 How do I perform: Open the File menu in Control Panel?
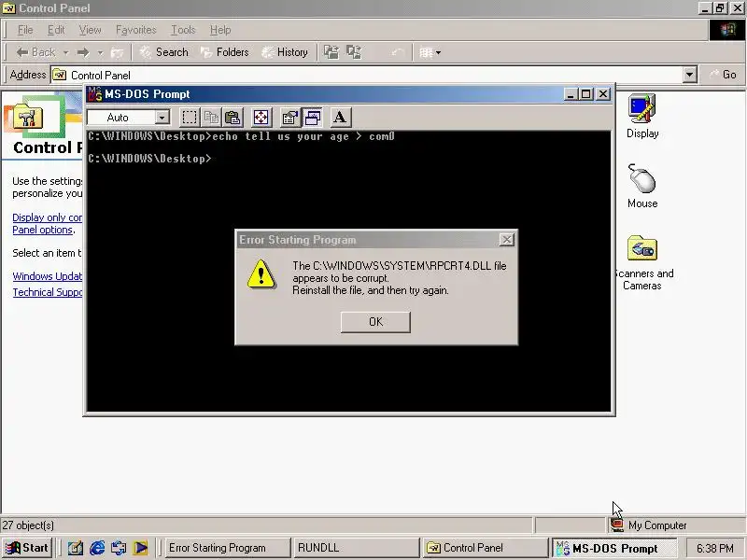pyautogui.click(x=25, y=30)
